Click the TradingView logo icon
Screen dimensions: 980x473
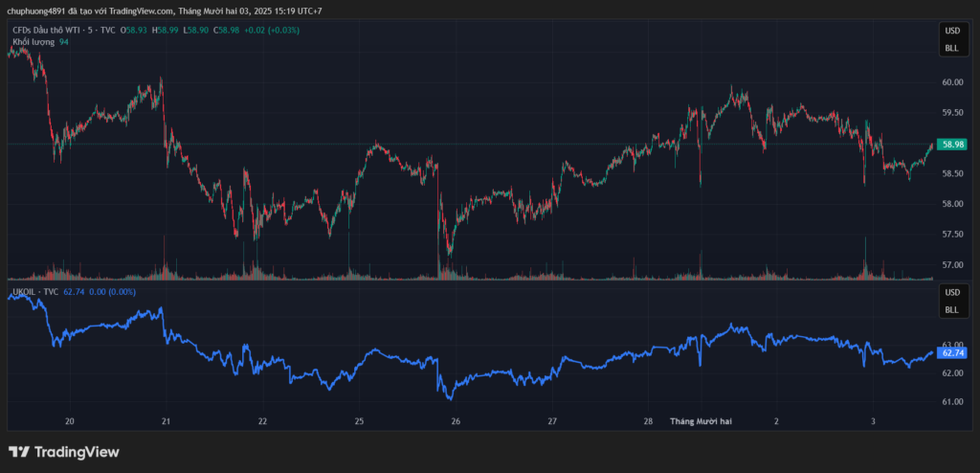(19, 452)
